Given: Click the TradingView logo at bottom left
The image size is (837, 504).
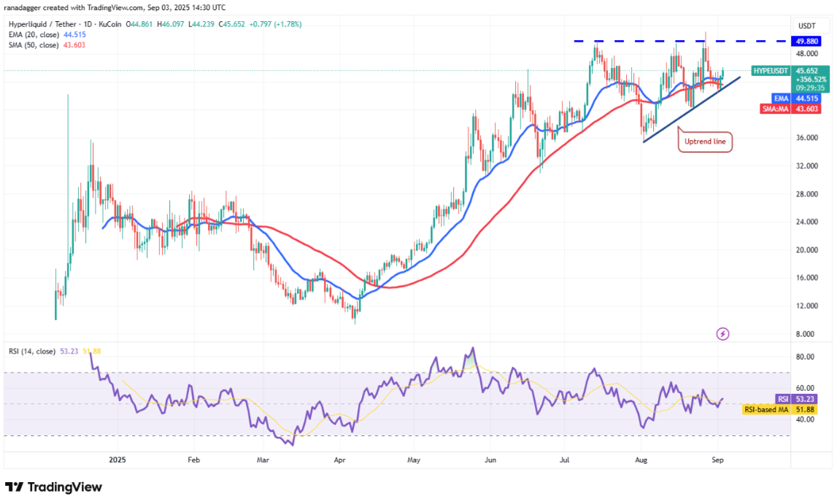Looking at the screenshot, I should pyautogui.click(x=53, y=487).
